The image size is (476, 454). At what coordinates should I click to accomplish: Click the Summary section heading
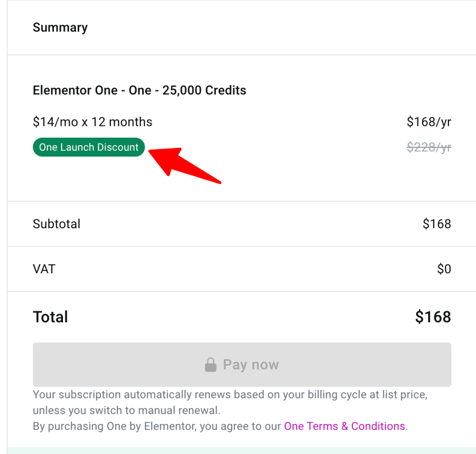point(60,27)
